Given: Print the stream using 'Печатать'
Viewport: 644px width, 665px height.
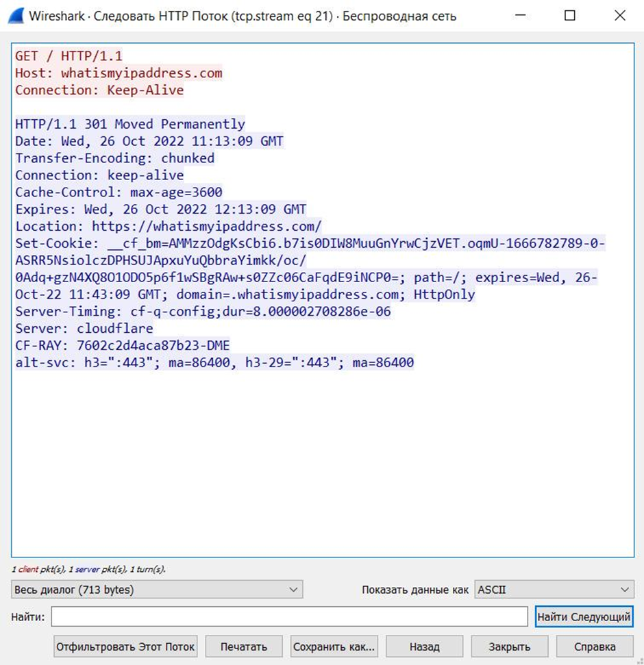Looking at the screenshot, I should pyautogui.click(x=243, y=647).
